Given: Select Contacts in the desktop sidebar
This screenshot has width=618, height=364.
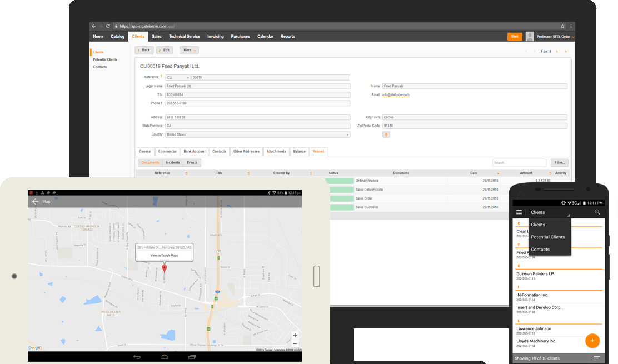Looking at the screenshot, I should click(x=99, y=67).
